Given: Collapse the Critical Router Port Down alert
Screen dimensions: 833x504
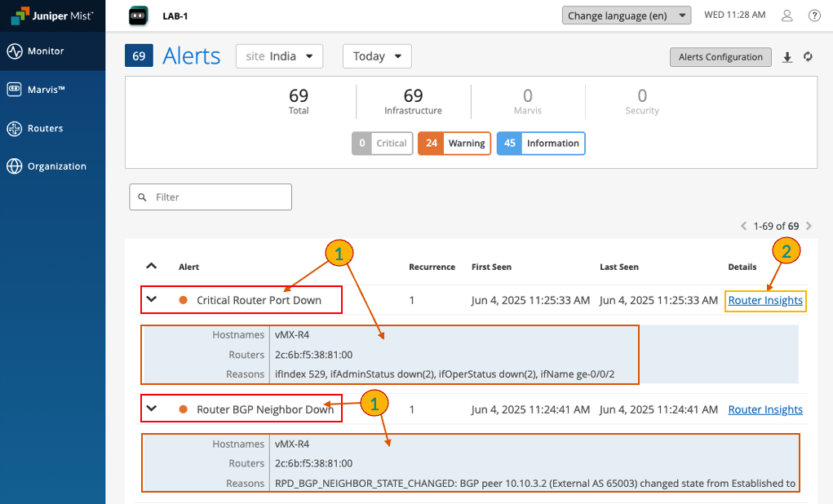Looking at the screenshot, I should (151, 299).
